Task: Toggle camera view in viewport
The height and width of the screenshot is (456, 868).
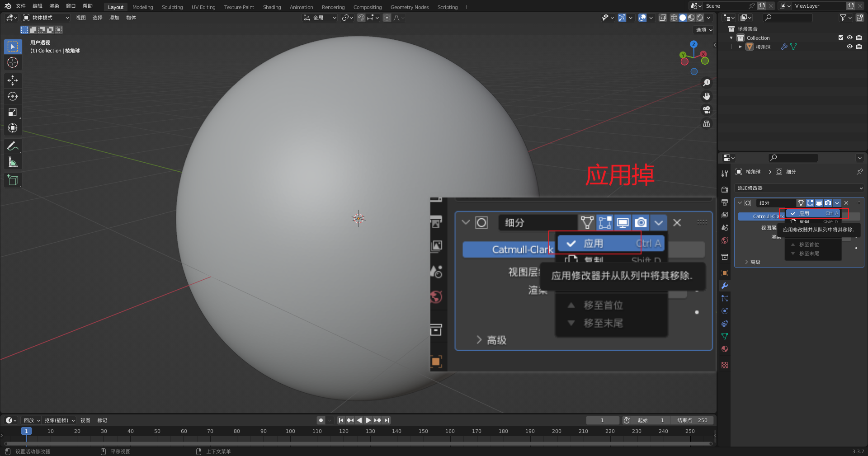Action: pyautogui.click(x=706, y=110)
